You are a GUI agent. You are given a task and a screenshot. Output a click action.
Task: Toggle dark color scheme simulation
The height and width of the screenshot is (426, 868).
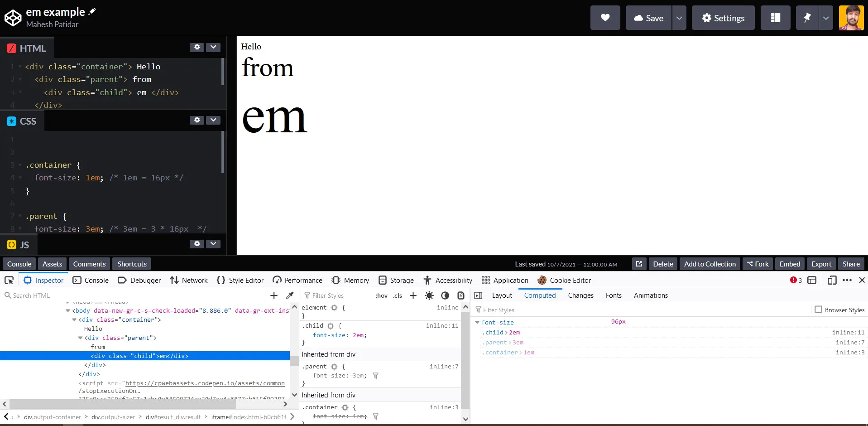(445, 295)
